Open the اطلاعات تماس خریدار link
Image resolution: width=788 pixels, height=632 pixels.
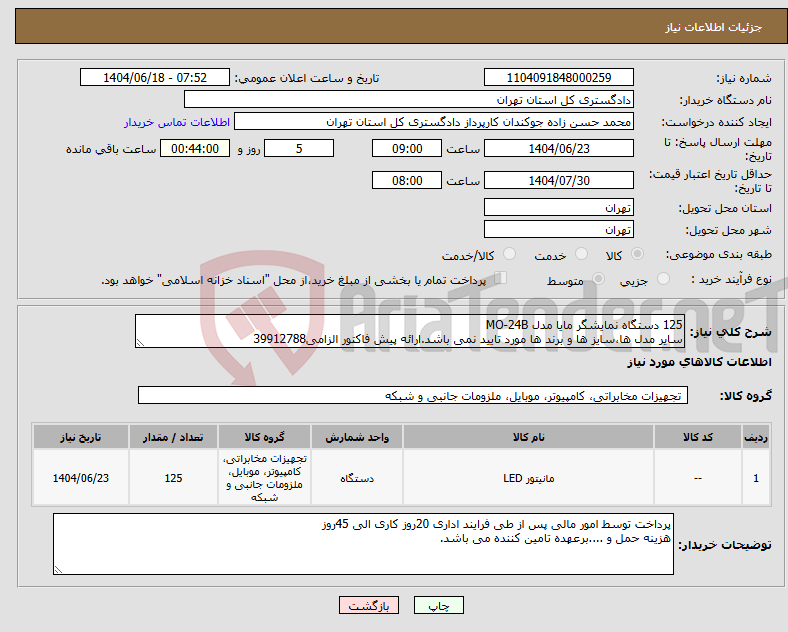pyautogui.click(x=177, y=122)
